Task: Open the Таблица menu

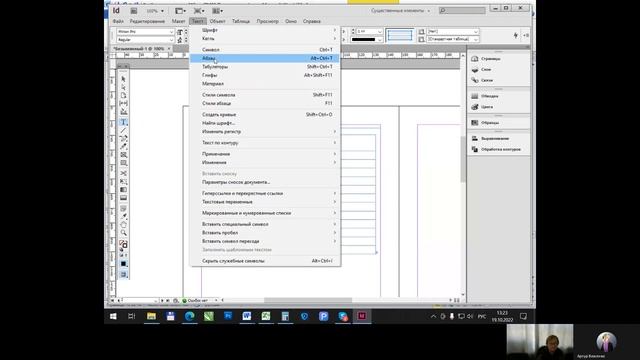Action: (241, 21)
